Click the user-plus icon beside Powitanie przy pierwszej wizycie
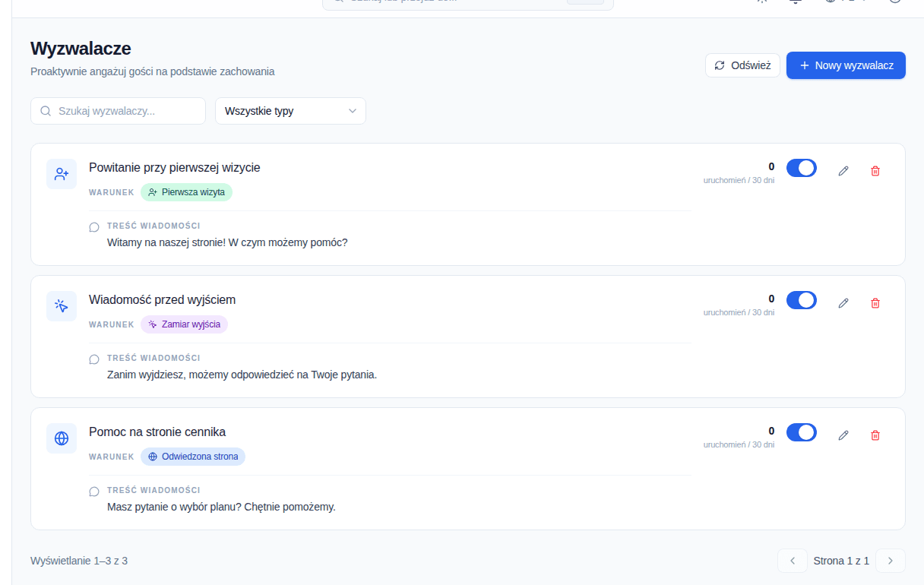 click(62, 174)
